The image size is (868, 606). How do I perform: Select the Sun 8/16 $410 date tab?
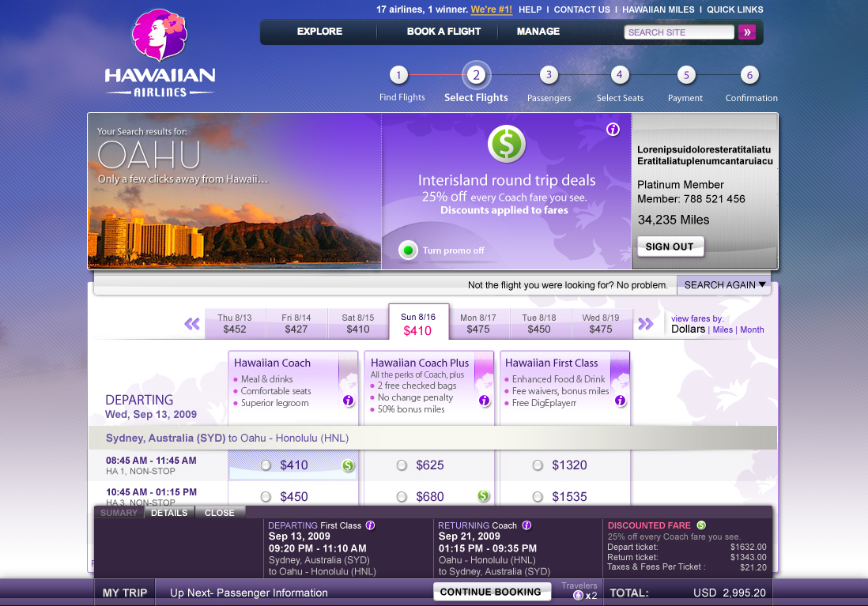click(418, 322)
